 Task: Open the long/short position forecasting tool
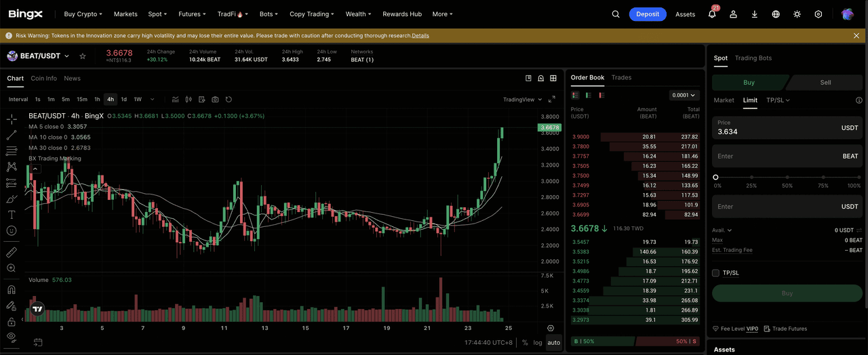(12, 183)
